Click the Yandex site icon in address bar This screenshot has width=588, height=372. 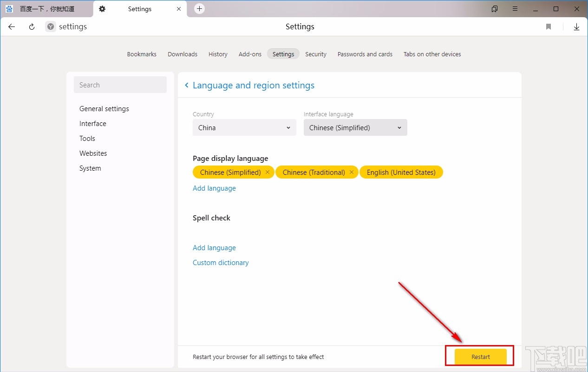point(50,27)
